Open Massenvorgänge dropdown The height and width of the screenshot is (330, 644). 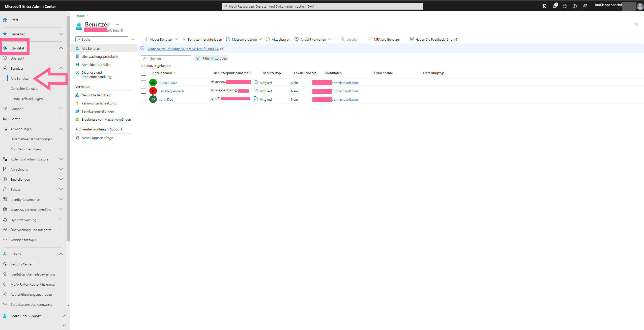coord(244,39)
